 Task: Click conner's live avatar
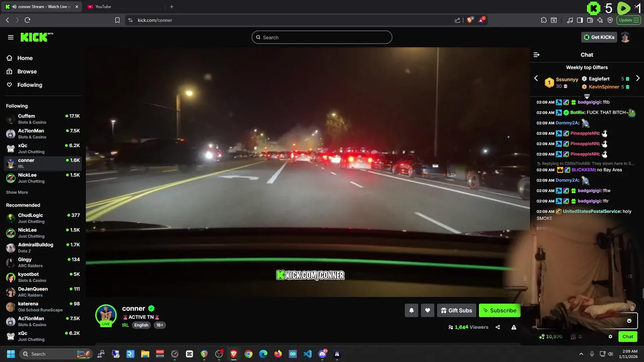coord(106,316)
